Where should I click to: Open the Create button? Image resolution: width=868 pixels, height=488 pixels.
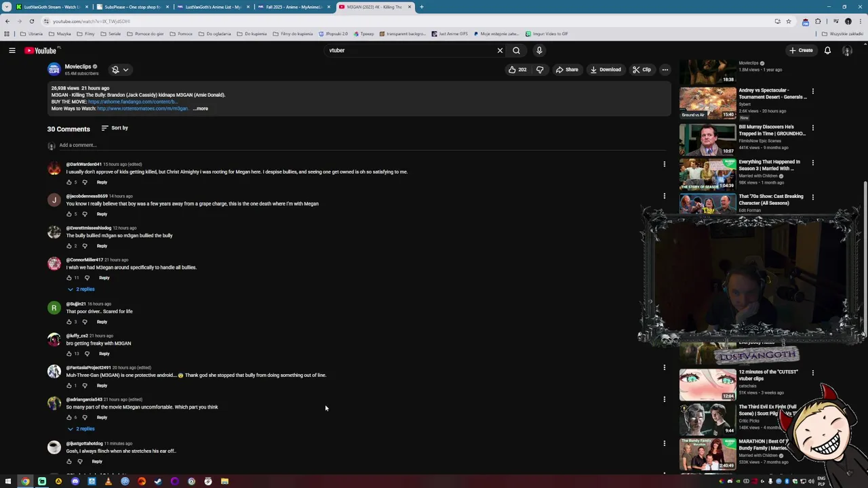[x=801, y=50]
